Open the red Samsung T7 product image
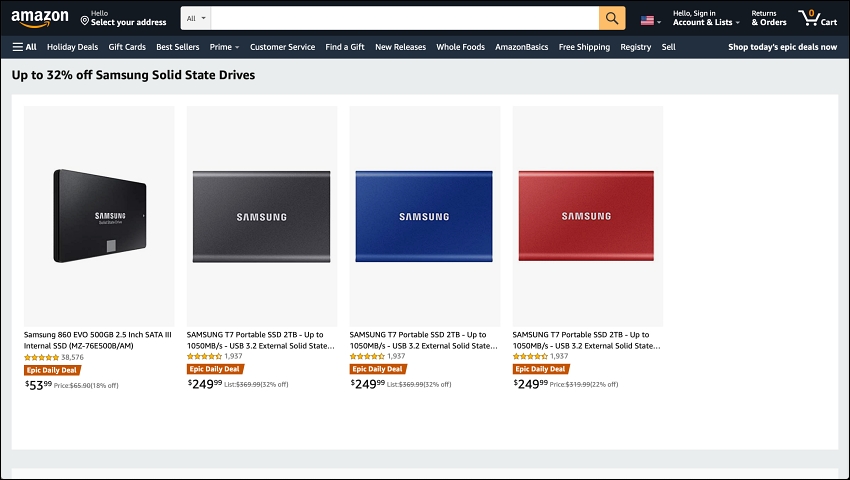 (x=588, y=216)
